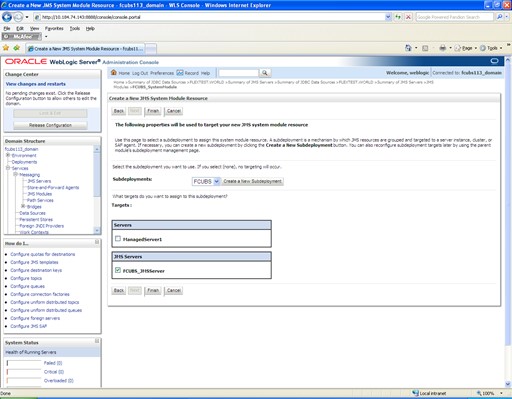Image resolution: width=512 pixels, height=399 pixels.
Task: Open the Tools menu in the command bar
Action: [x=491, y=48]
